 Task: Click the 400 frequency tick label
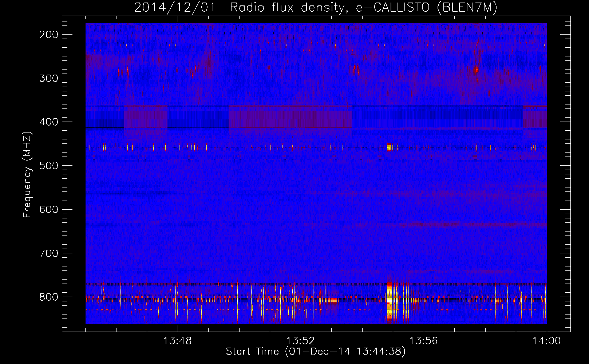(x=49, y=122)
